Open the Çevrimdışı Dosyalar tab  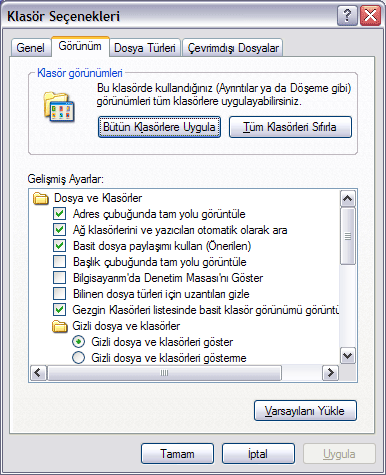pyautogui.click(x=233, y=48)
